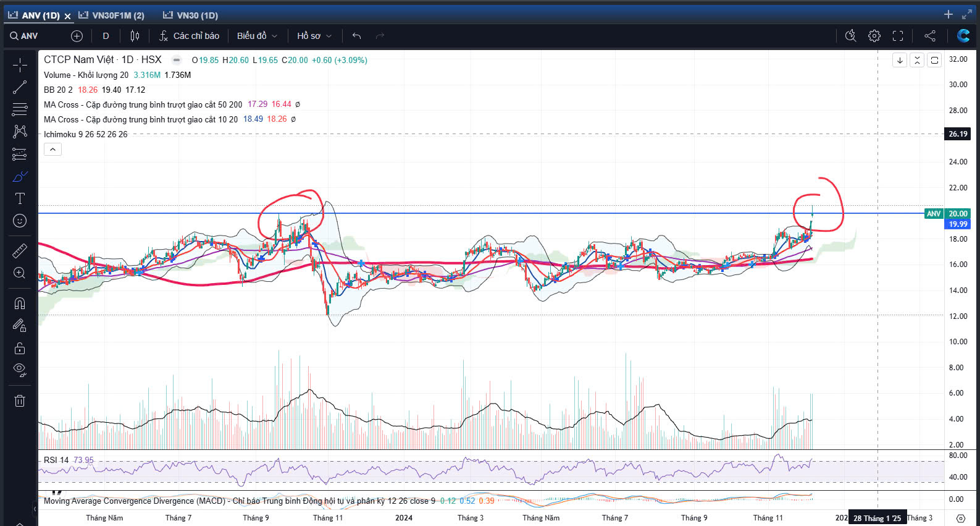Switch to the VN30 (1D) tab
Image resolution: width=980 pixels, height=526 pixels.
pyautogui.click(x=190, y=15)
